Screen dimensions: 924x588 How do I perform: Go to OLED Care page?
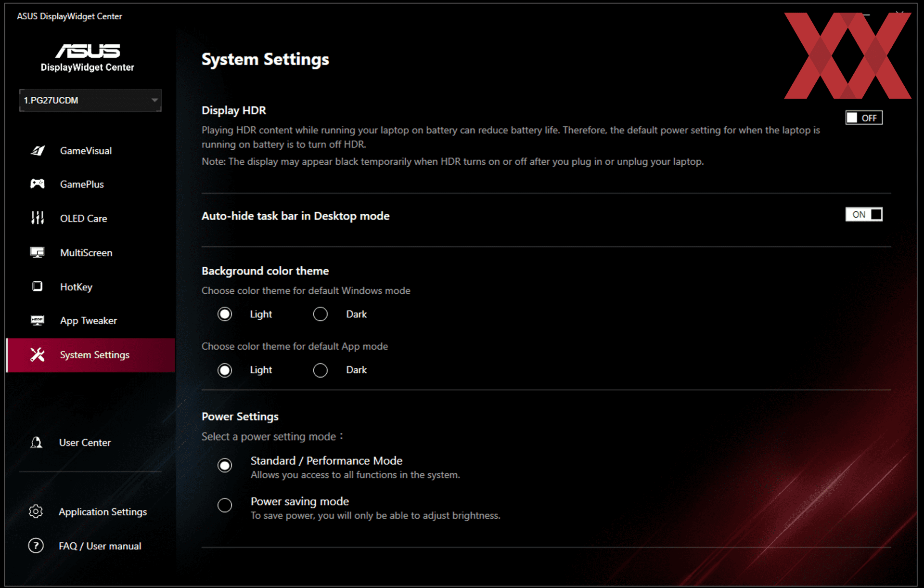tap(91, 218)
